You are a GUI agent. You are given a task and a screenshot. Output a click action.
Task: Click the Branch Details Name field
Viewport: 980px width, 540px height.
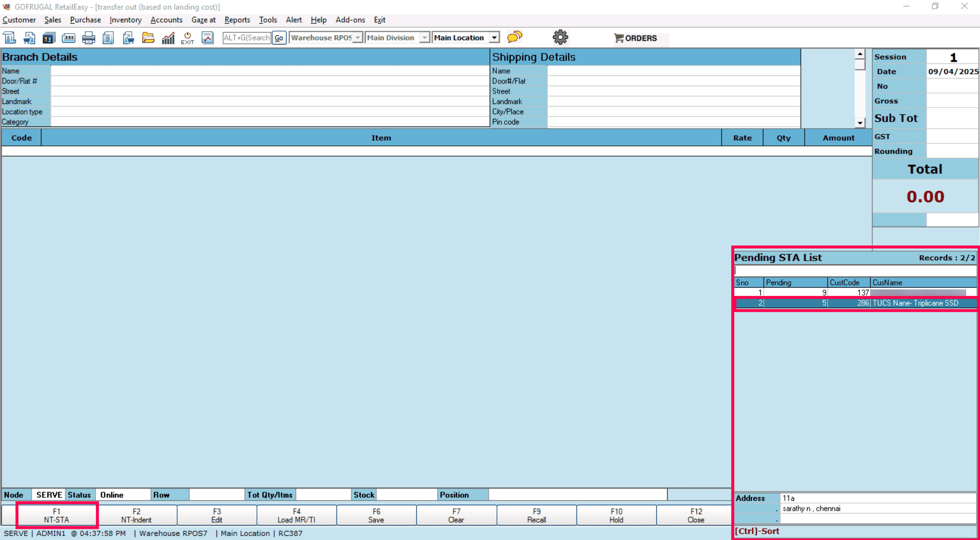pyautogui.click(x=270, y=71)
